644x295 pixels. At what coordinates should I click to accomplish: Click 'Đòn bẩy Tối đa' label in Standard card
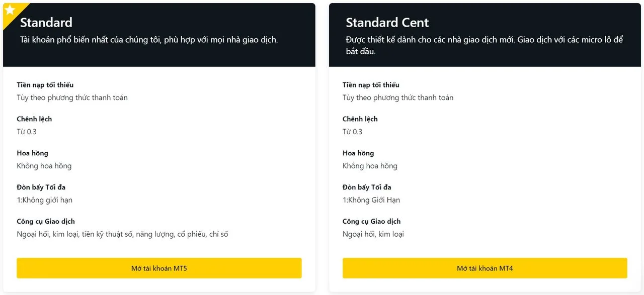tap(41, 187)
